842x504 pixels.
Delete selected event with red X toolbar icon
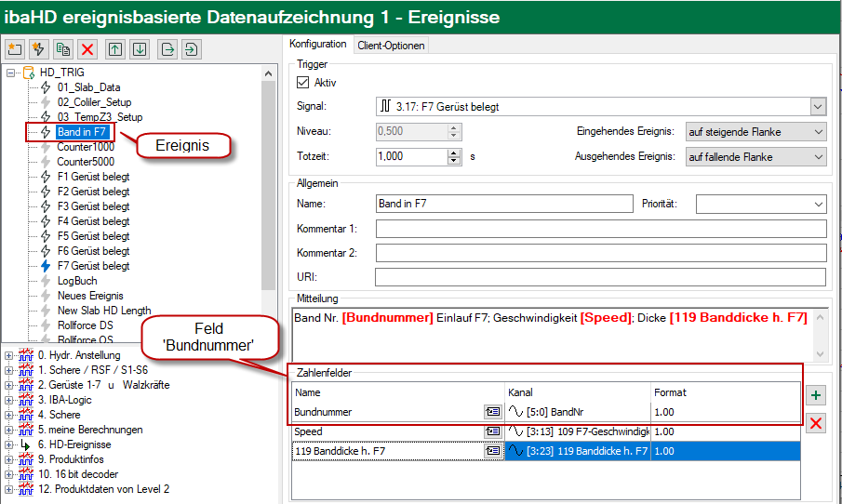click(x=87, y=49)
